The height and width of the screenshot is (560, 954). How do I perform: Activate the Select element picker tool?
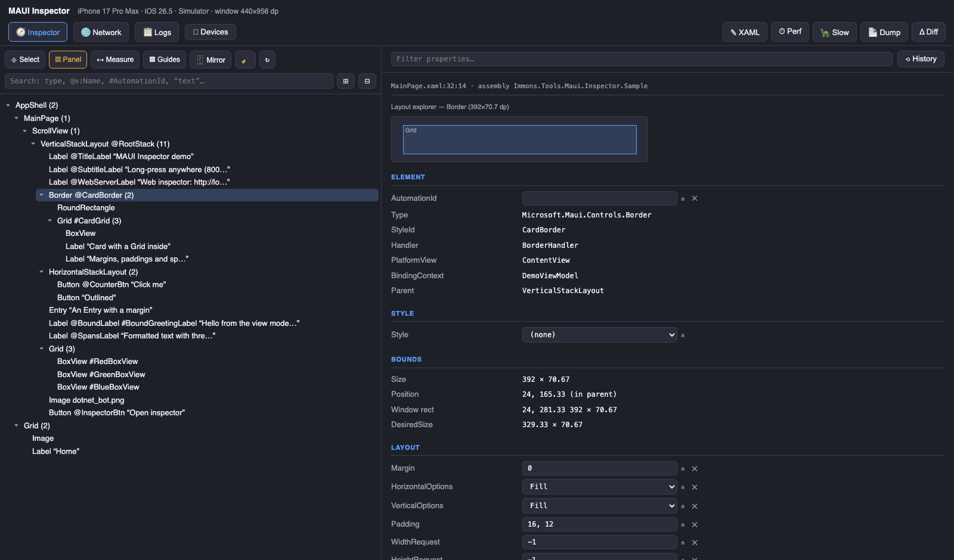[x=25, y=60]
